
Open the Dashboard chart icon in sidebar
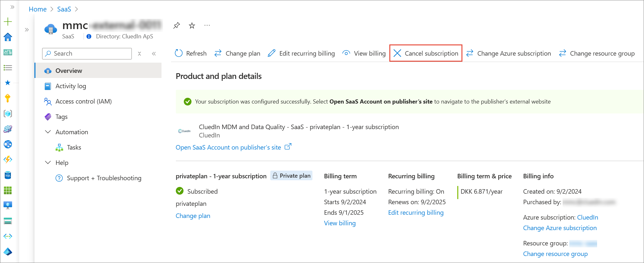point(8,52)
